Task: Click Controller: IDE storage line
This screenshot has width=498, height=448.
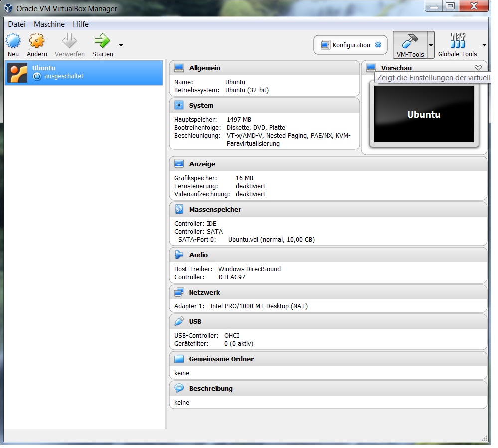Action: 195,224
